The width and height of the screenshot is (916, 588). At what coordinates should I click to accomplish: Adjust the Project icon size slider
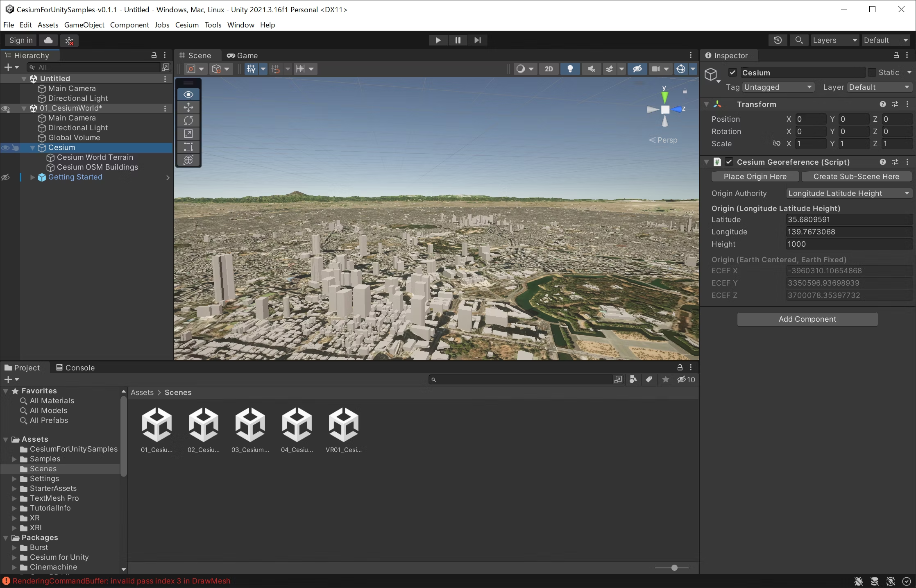pyautogui.click(x=674, y=568)
